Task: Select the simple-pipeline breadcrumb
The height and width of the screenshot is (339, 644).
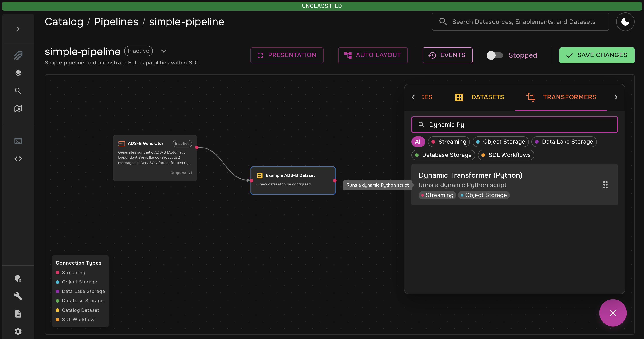Action: click(187, 22)
